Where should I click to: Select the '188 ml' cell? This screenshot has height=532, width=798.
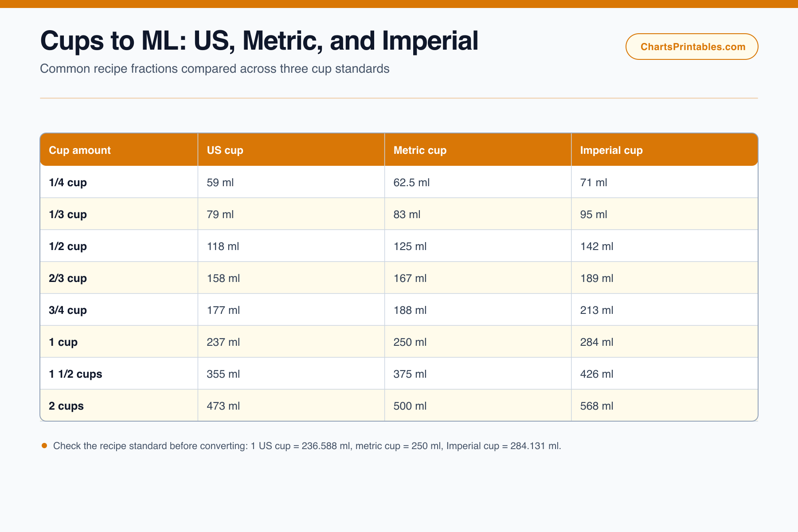click(x=478, y=309)
